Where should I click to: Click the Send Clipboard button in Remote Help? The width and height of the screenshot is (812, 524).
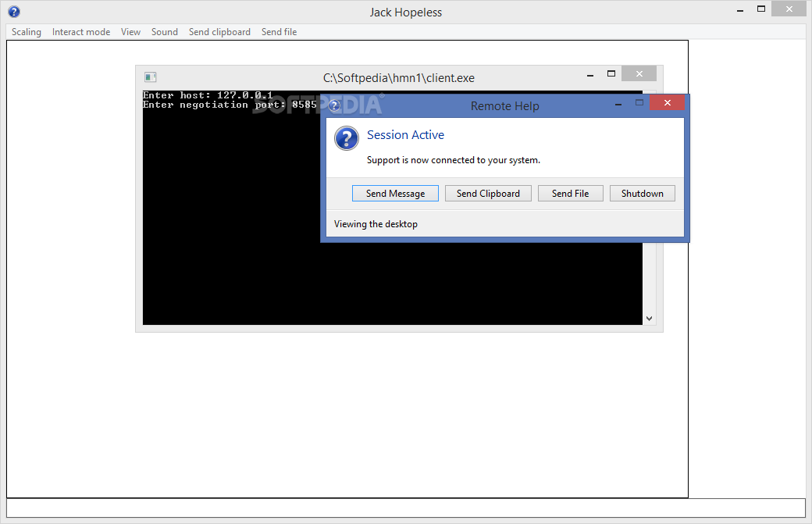coord(488,193)
